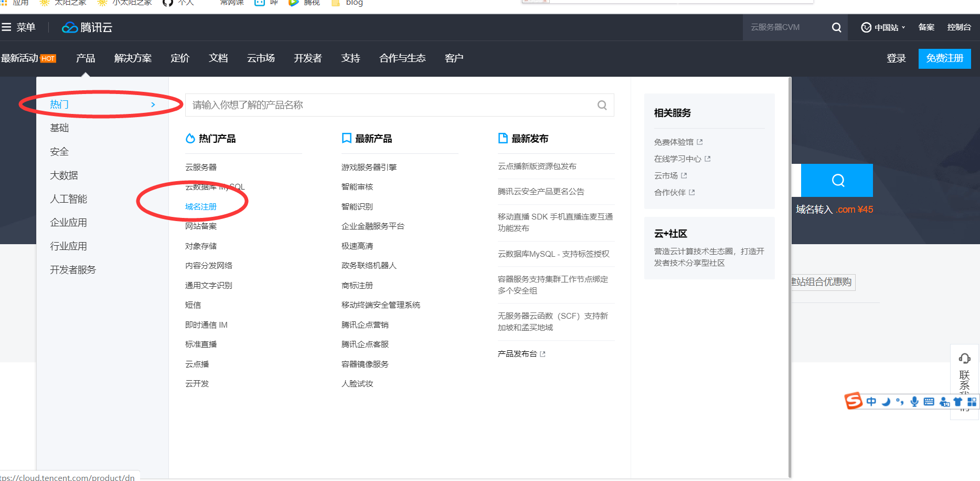Open the 人脸试妆 product link
The image size is (980, 481).
point(357,383)
